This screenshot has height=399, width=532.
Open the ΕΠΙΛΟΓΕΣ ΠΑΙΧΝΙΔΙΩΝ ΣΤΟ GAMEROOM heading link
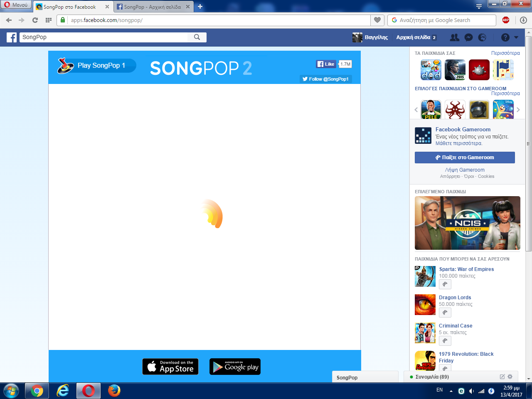[461, 89]
